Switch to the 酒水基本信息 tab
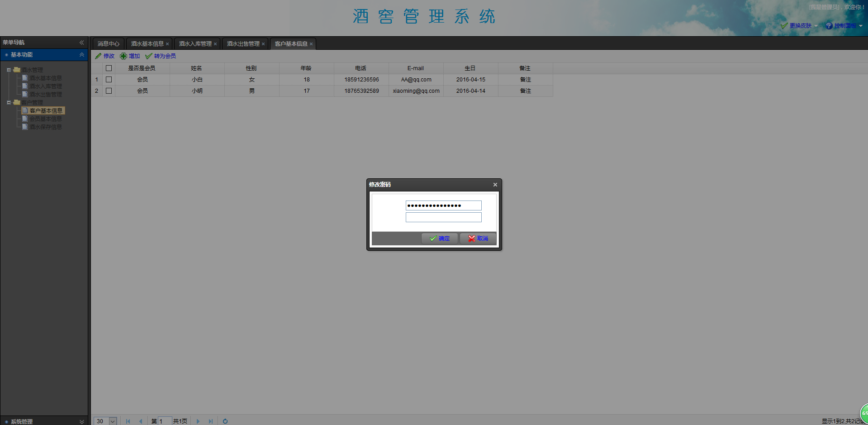Viewport: 868px width, 425px height. coord(147,44)
